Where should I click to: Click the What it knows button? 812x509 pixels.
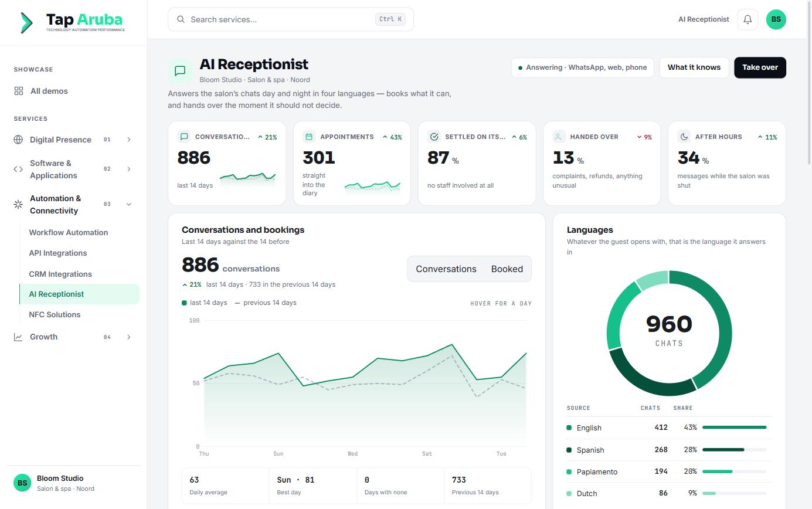coord(694,67)
